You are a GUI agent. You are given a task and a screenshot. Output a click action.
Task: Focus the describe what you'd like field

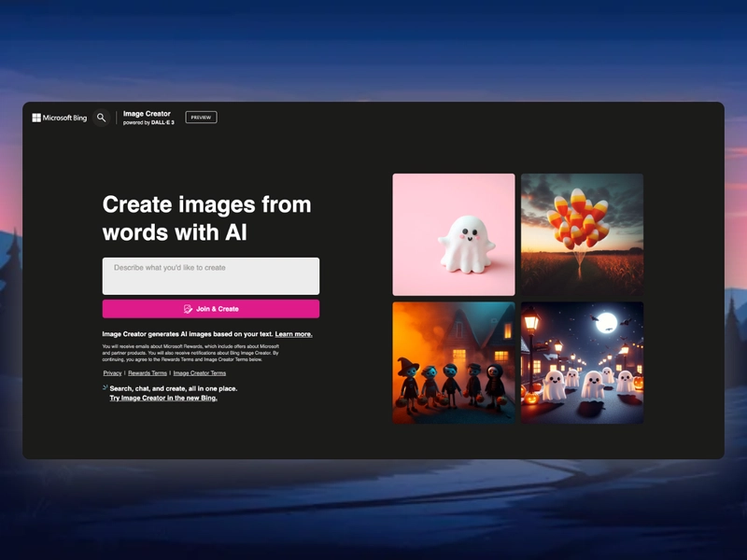tap(211, 276)
